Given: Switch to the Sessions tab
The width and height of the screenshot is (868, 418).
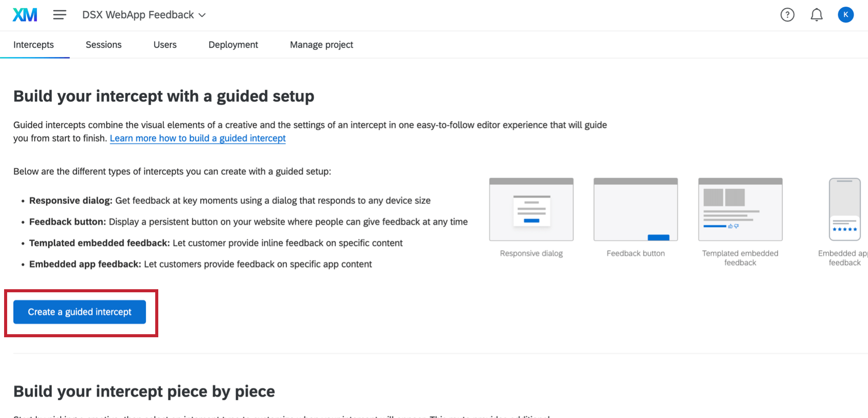Looking at the screenshot, I should click(x=103, y=44).
